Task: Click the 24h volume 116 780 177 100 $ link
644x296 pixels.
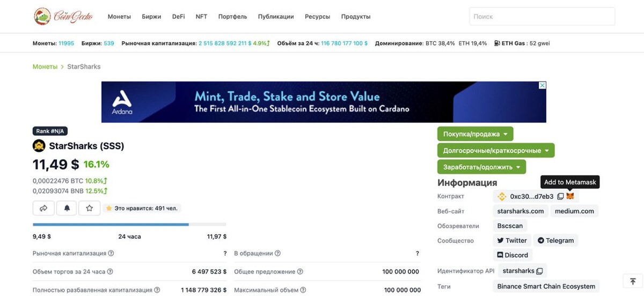Action: [x=344, y=43]
